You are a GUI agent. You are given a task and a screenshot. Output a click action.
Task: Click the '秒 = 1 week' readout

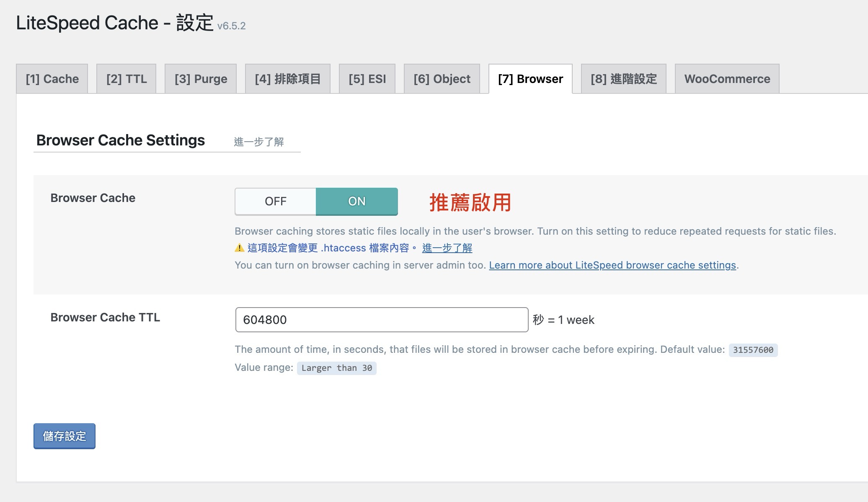coord(563,320)
